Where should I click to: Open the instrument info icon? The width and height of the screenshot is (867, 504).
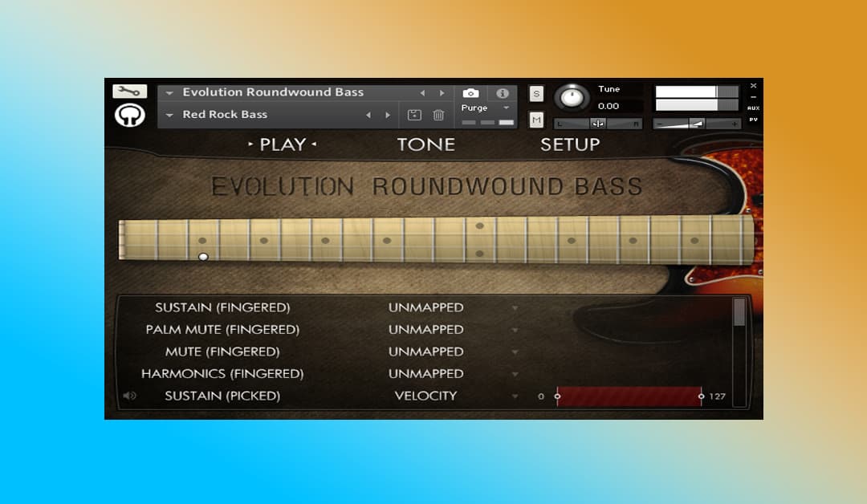[502, 93]
